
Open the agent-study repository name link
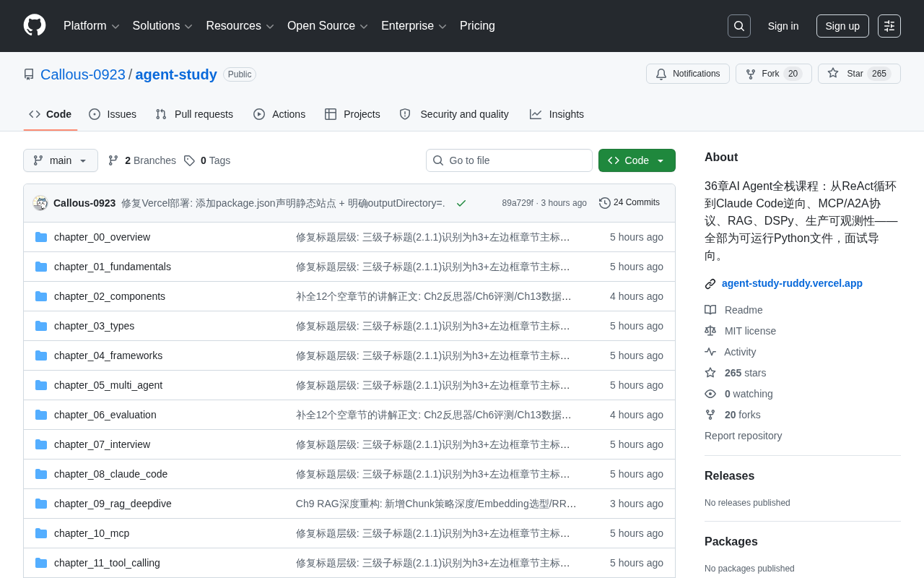coord(176,74)
